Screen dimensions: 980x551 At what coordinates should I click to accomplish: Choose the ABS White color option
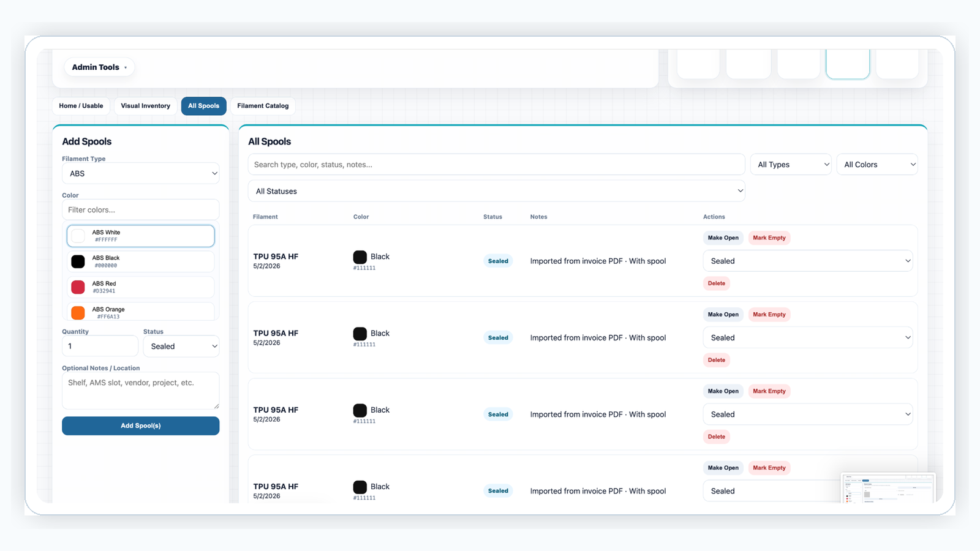point(140,236)
